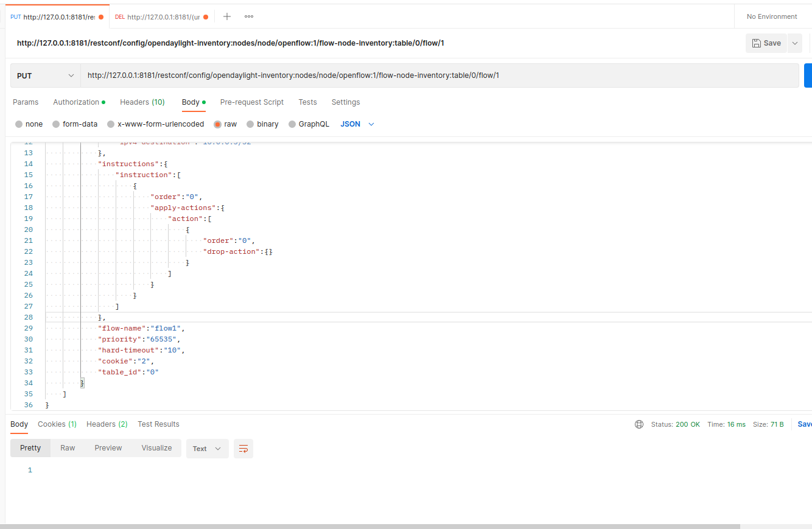Open the tab options three-dot icon
812x529 pixels.
(249, 16)
